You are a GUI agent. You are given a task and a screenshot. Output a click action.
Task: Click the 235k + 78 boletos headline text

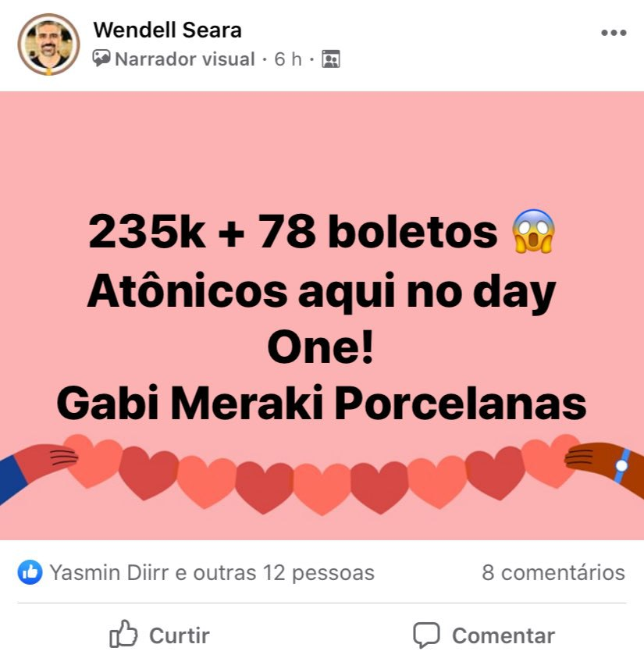293,232
